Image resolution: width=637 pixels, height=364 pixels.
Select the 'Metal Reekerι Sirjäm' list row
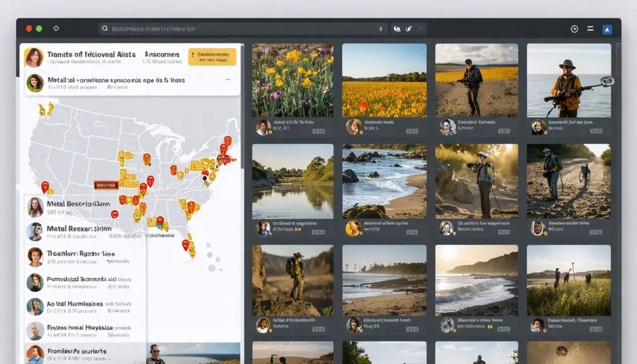click(x=85, y=232)
